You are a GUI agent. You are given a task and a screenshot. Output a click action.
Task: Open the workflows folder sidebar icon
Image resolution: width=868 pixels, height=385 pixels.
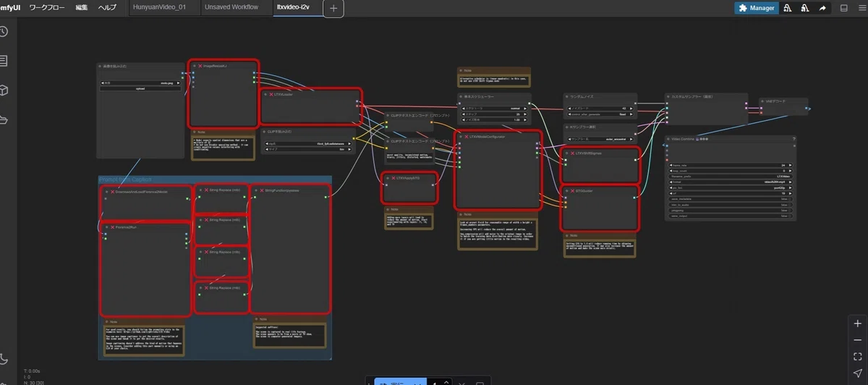(x=4, y=119)
